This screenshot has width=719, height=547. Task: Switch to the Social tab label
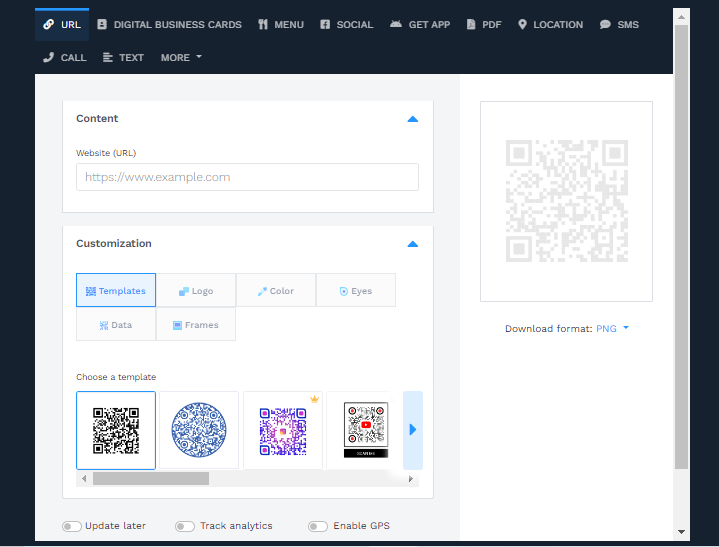point(355,24)
